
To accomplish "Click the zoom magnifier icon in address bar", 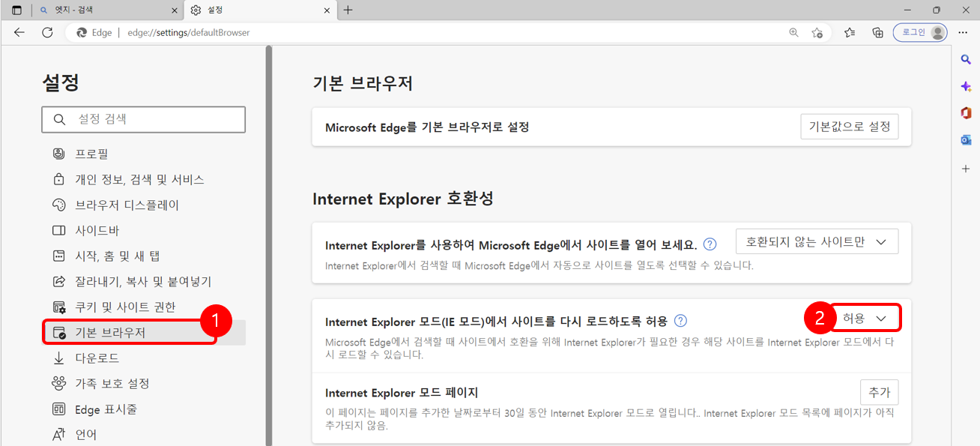I will click(x=793, y=33).
